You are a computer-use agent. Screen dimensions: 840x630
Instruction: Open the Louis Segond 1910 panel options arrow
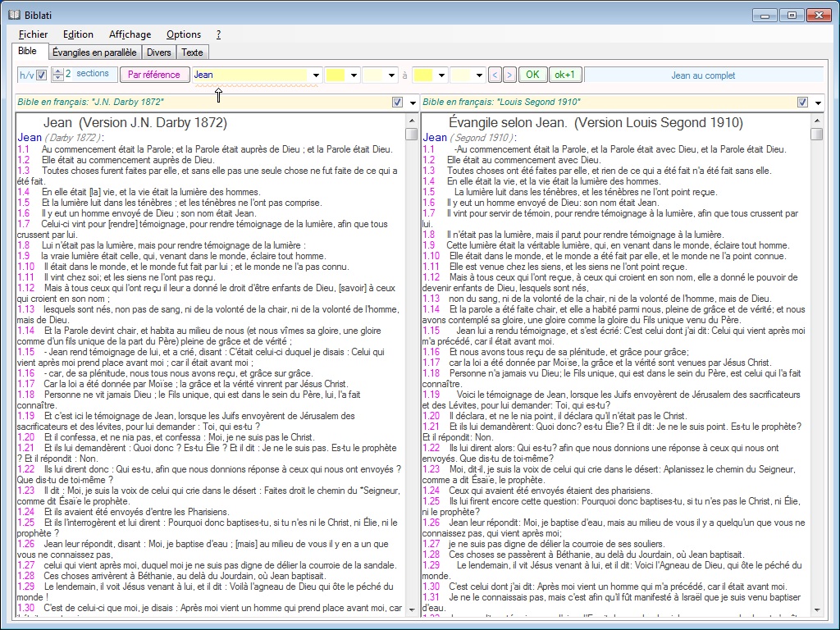click(x=817, y=103)
